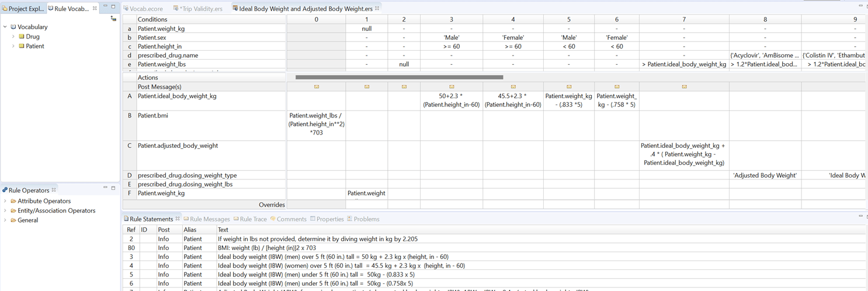Open the Rule Messages tab
868x291 pixels.
tap(210, 219)
